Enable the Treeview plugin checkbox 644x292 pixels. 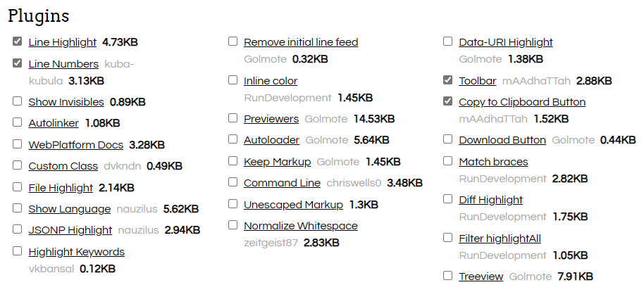point(448,276)
